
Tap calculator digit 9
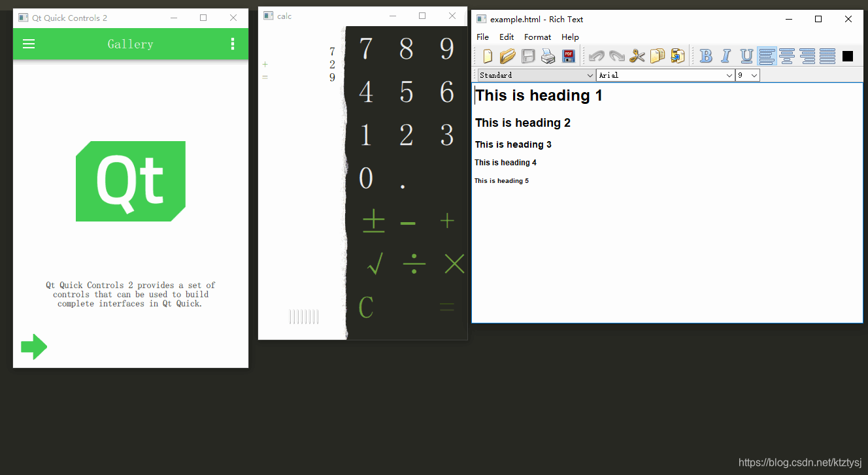[447, 49]
